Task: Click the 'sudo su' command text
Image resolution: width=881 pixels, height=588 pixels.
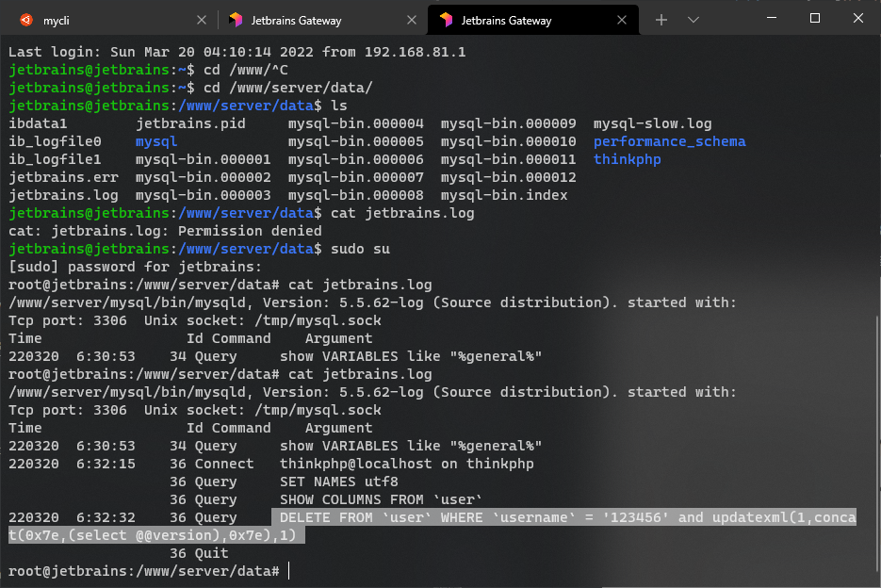Action: pos(360,249)
